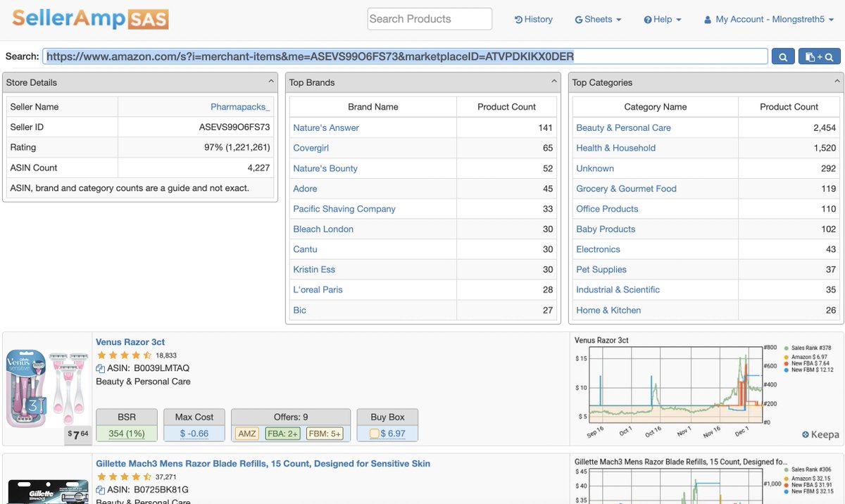Image resolution: width=845 pixels, height=504 pixels.
Task: Open the L'oreal Paris brand link
Action: coord(318,290)
